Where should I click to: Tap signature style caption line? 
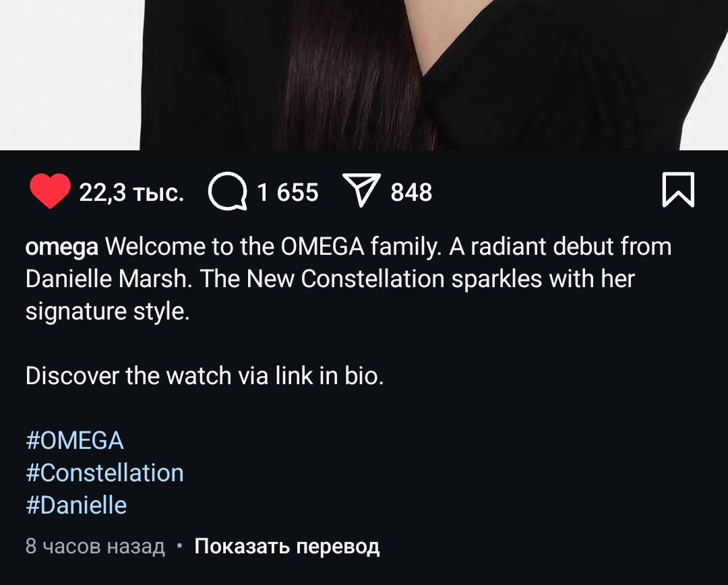point(108,311)
